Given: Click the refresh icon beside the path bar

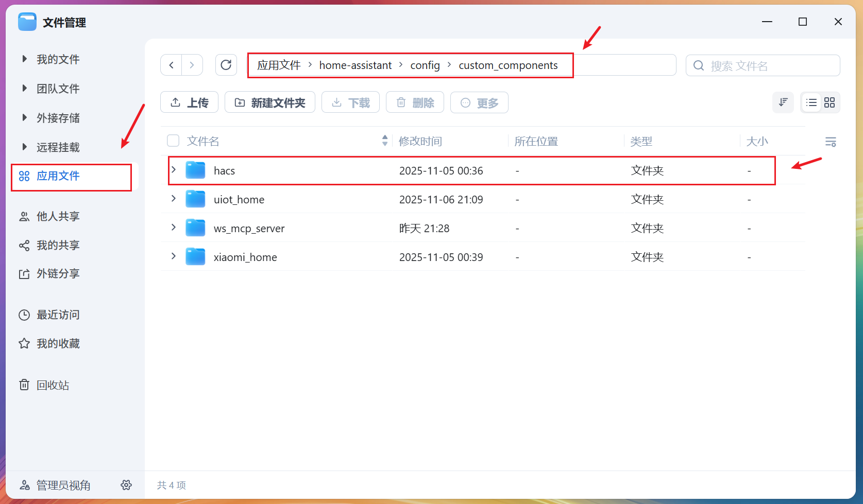Looking at the screenshot, I should coord(226,65).
